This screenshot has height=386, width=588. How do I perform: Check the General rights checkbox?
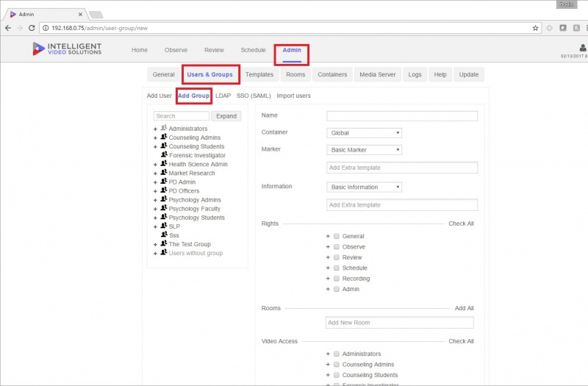[337, 236]
